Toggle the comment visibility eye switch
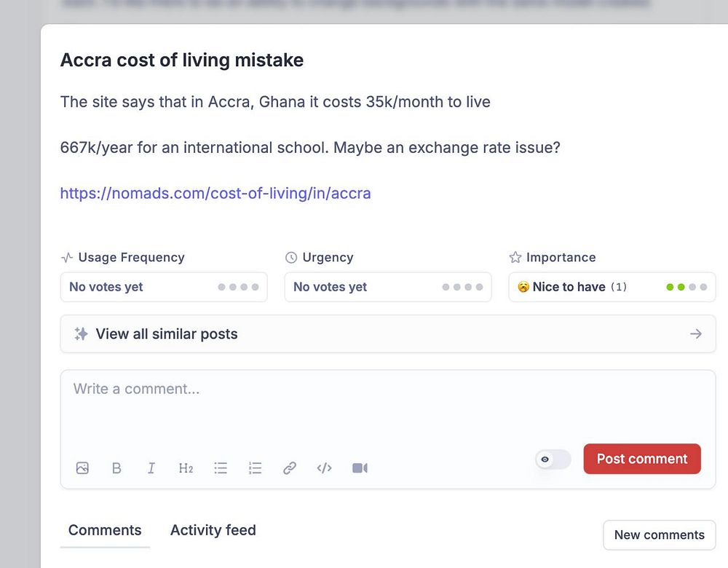The width and height of the screenshot is (728, 568). coord(553,459)
